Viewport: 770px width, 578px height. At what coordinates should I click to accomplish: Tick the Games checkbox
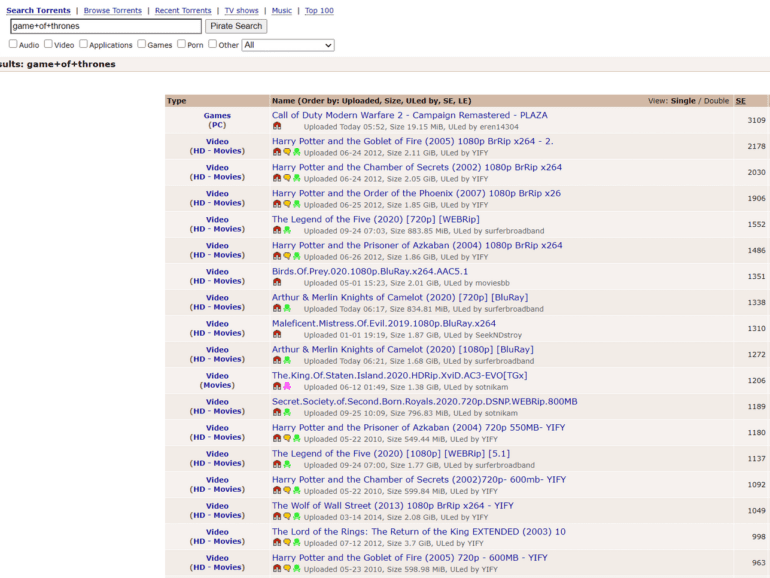click(142, 44)
